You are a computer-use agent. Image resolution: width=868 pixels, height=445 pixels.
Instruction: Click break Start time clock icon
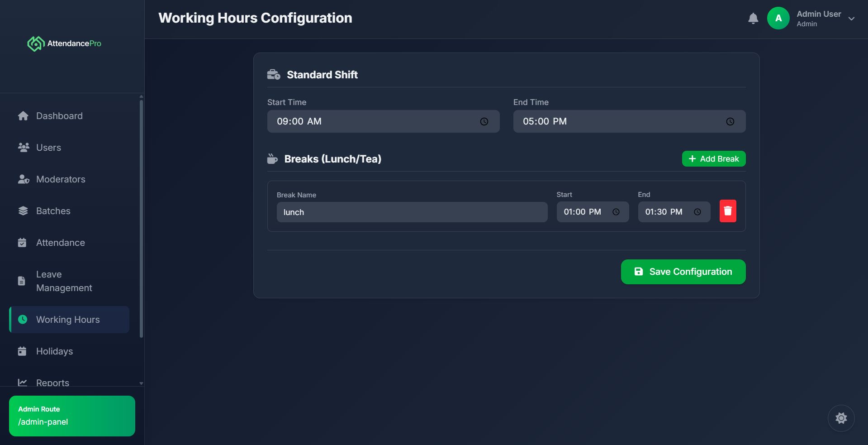pos(616,212)
